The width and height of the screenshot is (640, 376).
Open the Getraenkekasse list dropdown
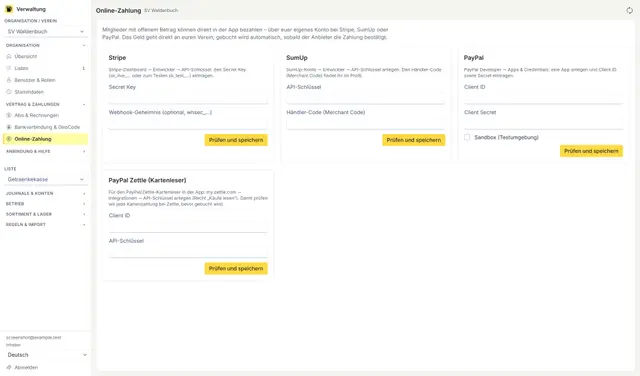click(46, 179)
